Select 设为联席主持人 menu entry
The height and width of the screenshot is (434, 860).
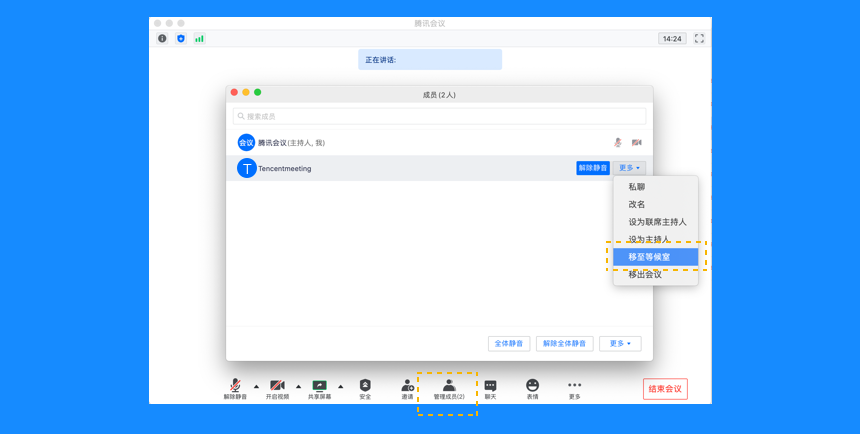pyautogui.click(x=655, y=222)
